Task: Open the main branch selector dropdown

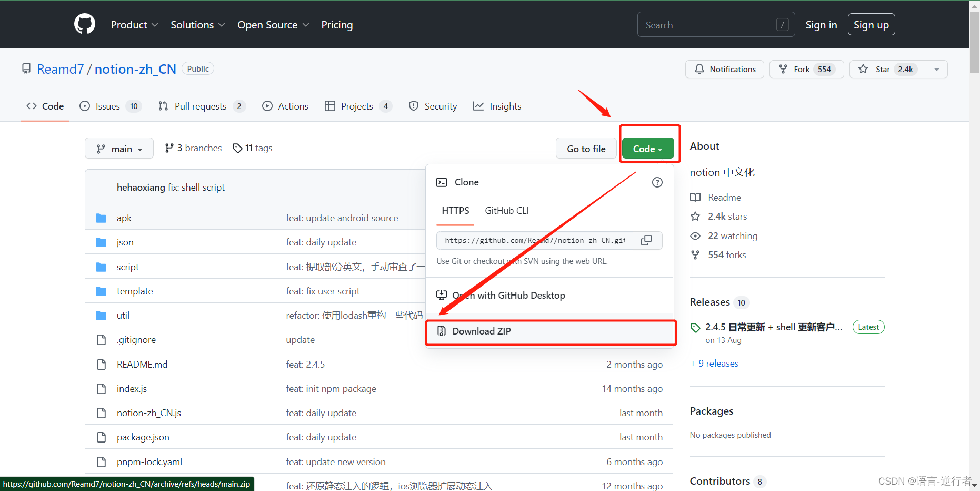Action: tap(119, 149)
